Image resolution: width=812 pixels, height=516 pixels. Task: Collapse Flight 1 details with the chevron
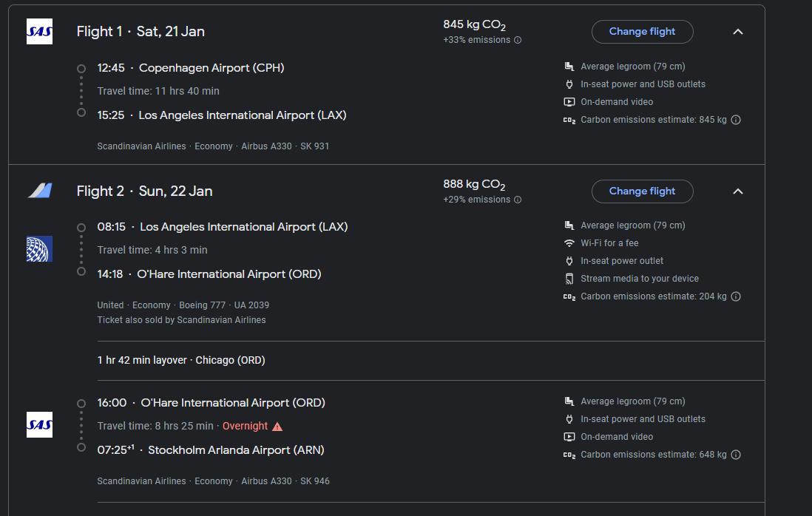click(737, 32)
